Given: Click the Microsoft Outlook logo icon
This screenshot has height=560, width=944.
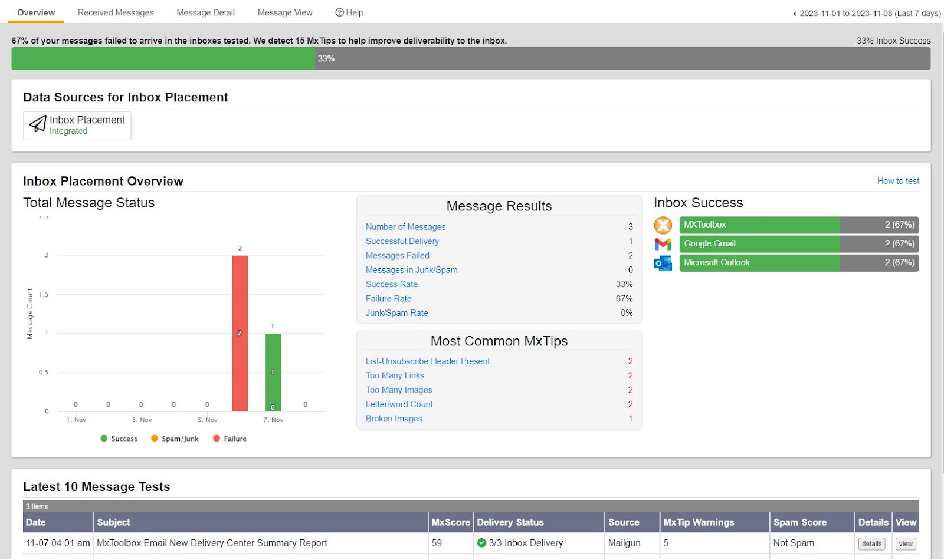Looking at the screenshot, I should 663,263.
